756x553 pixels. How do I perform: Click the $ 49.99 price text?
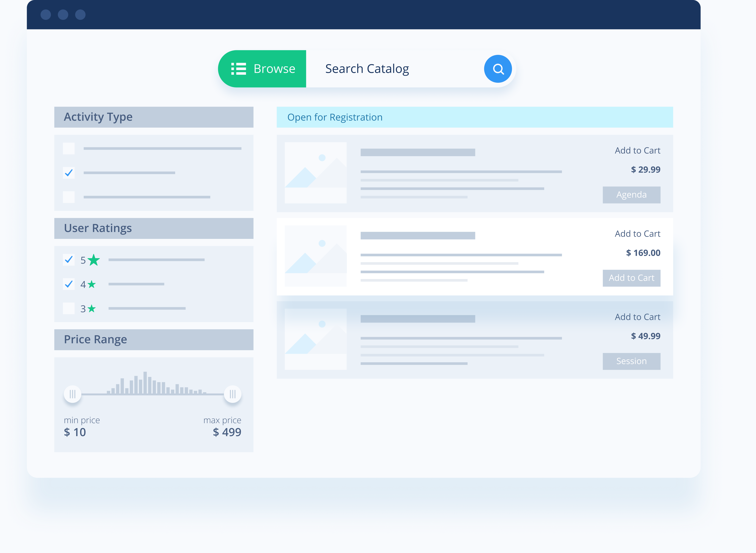click(646, 336)
